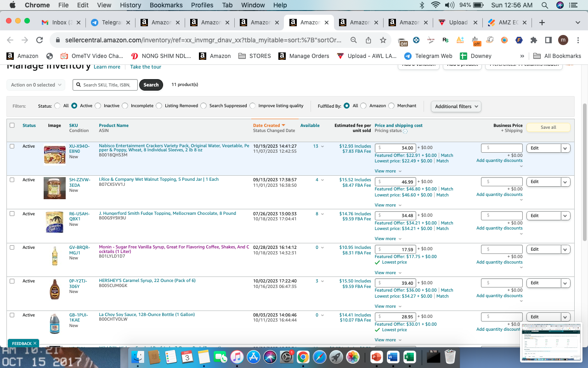Click the Bluetooth menu bar icon
The height and width of the screenshot is (368, 588).
[x=422, y=5]
